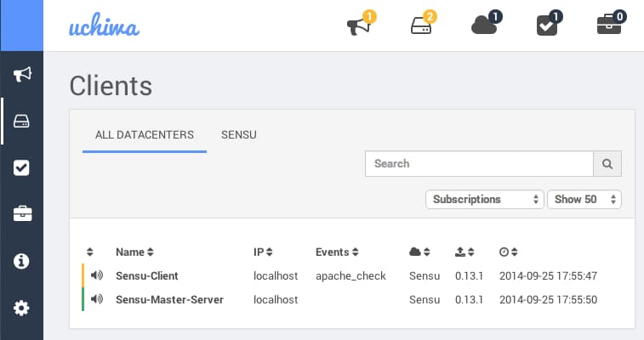Image resolution: width=644 pixels, height=340 pixels.
Task: Sort by the status column arrows
Action: (90, 252)
